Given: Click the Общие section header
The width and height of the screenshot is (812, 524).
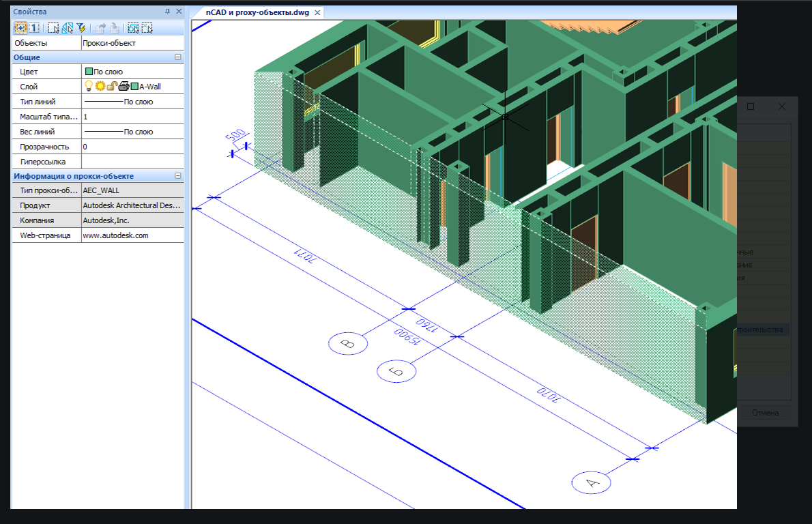Looking at the screenshot, I should 98,57.
